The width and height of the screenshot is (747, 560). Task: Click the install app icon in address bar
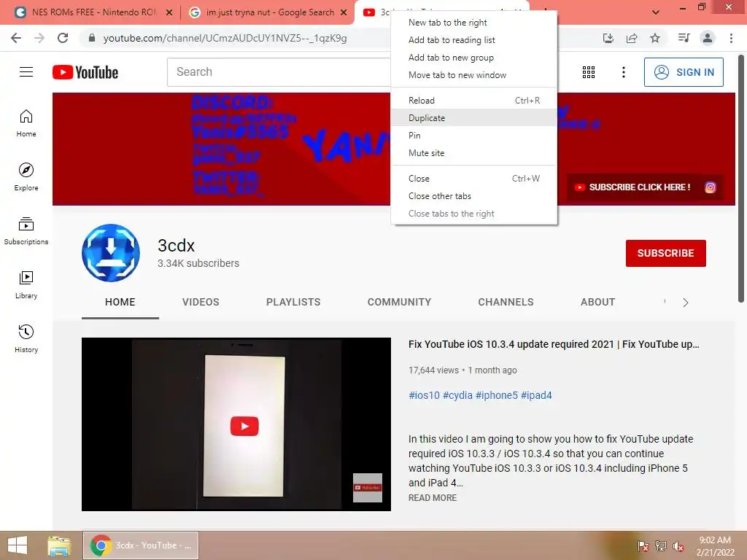point(608,38)
